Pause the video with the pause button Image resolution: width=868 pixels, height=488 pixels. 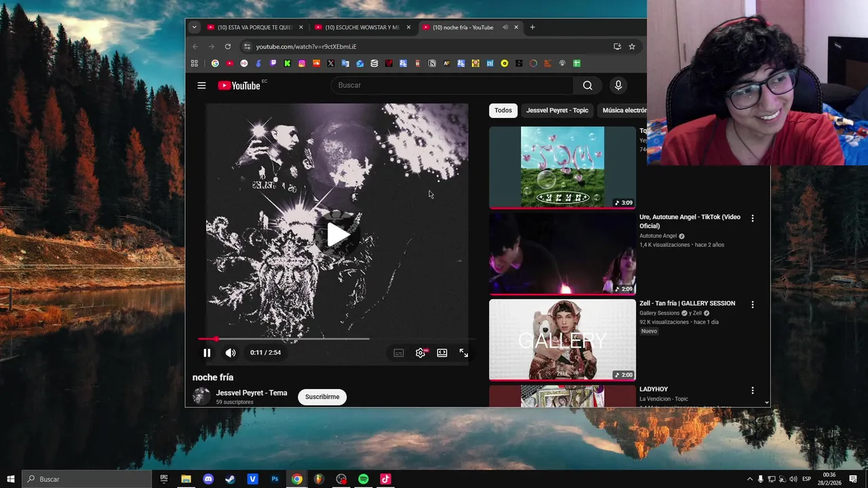tap(207, 352)
